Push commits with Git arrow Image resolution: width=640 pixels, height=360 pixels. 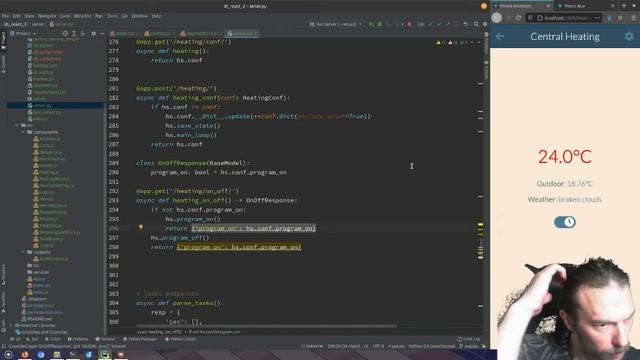[448, 24]
